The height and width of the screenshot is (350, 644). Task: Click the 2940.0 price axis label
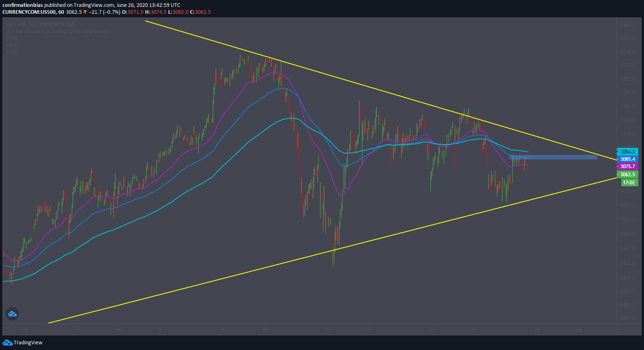click(x=627, y=264)
